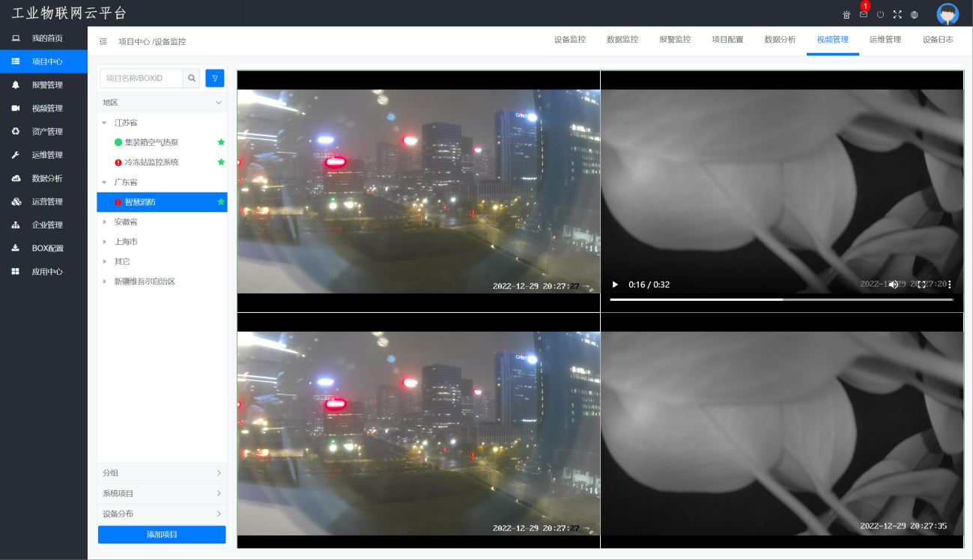
Task: Collapse the 广东省 tree node
Action: tap(104, 183)
